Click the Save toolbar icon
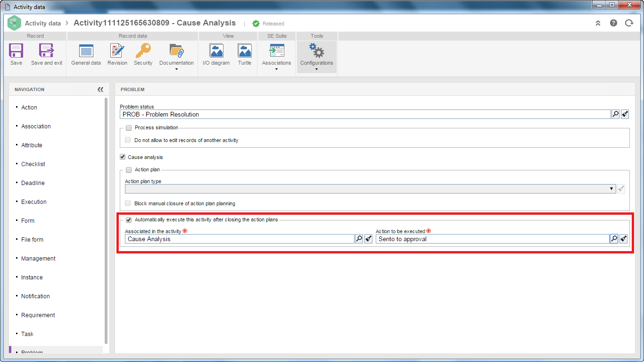644x362 pixels. tap(16, 51)
